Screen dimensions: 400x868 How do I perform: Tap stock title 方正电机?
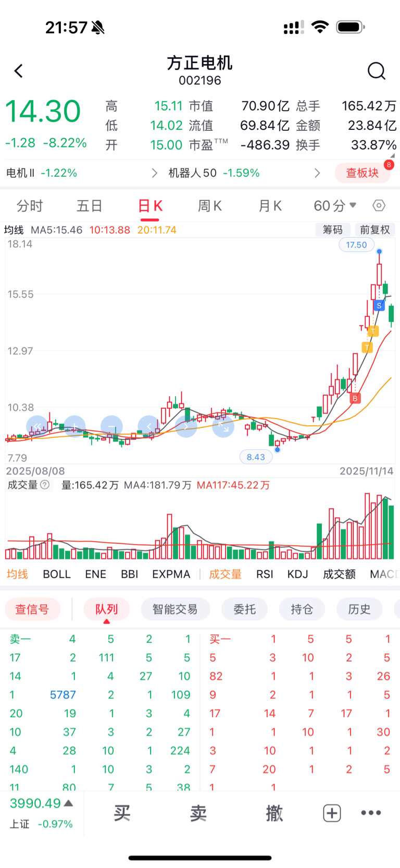199,63
